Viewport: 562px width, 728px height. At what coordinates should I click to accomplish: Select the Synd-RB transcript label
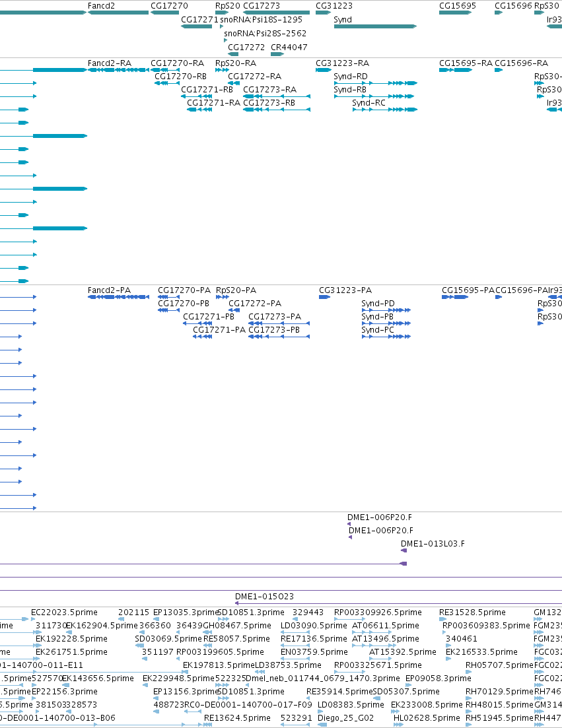click(x=350, y=90)
